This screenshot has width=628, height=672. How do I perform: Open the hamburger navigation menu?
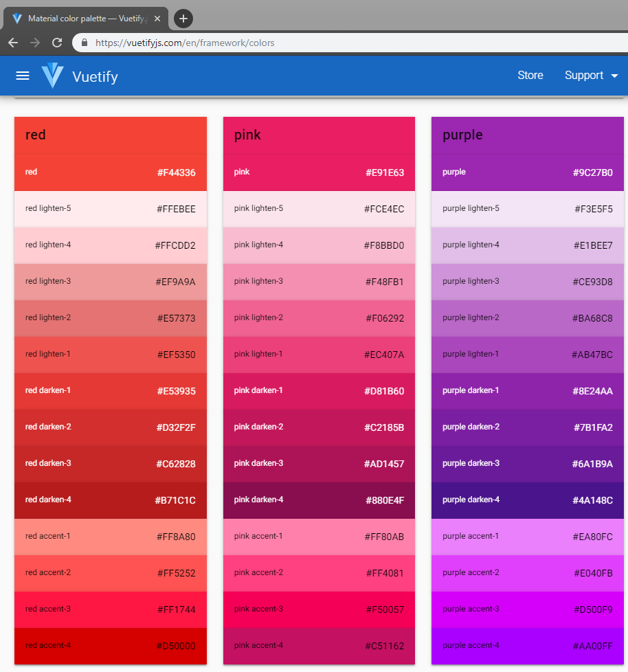(23, 76)
